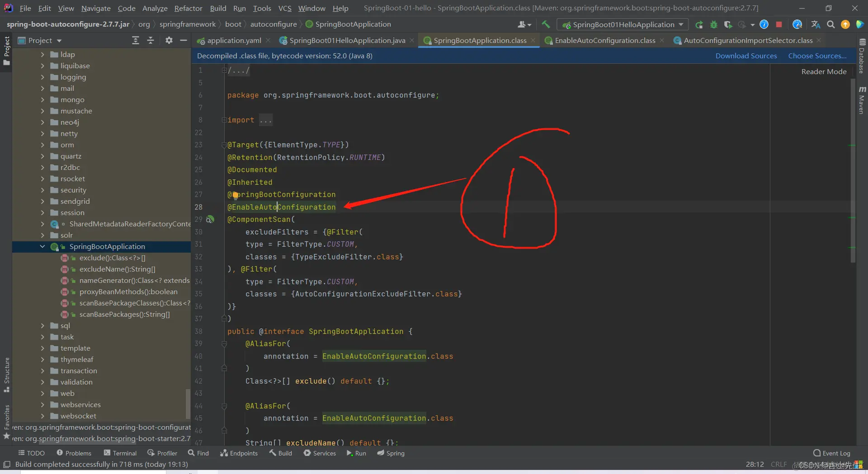Image resolution: width=868 pixels, height=474 pixels.
Task: Close the SpringBootApplication.class tab
Action: point(533,40)
